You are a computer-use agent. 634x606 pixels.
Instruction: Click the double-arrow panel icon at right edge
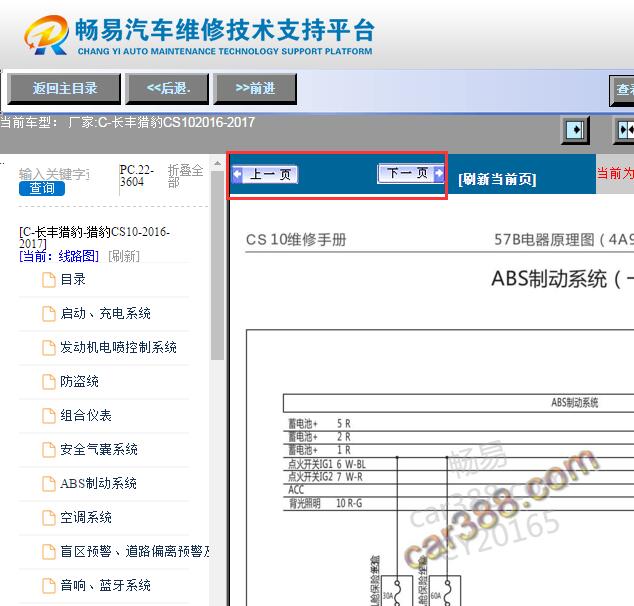[625, 130]
